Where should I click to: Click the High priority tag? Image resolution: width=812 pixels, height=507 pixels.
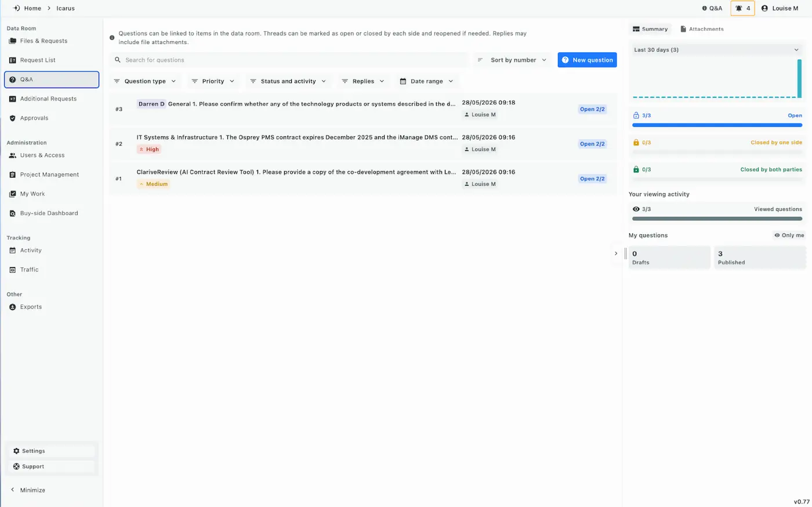[149, 149]
